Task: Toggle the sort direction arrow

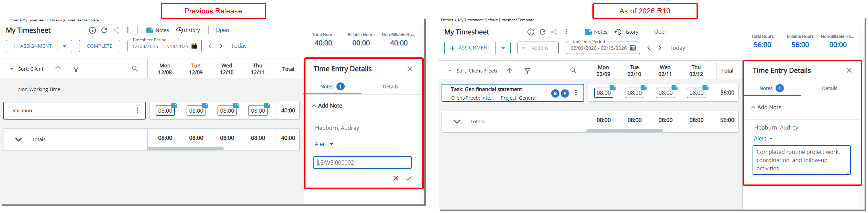Action: click(x=58, y=69)
